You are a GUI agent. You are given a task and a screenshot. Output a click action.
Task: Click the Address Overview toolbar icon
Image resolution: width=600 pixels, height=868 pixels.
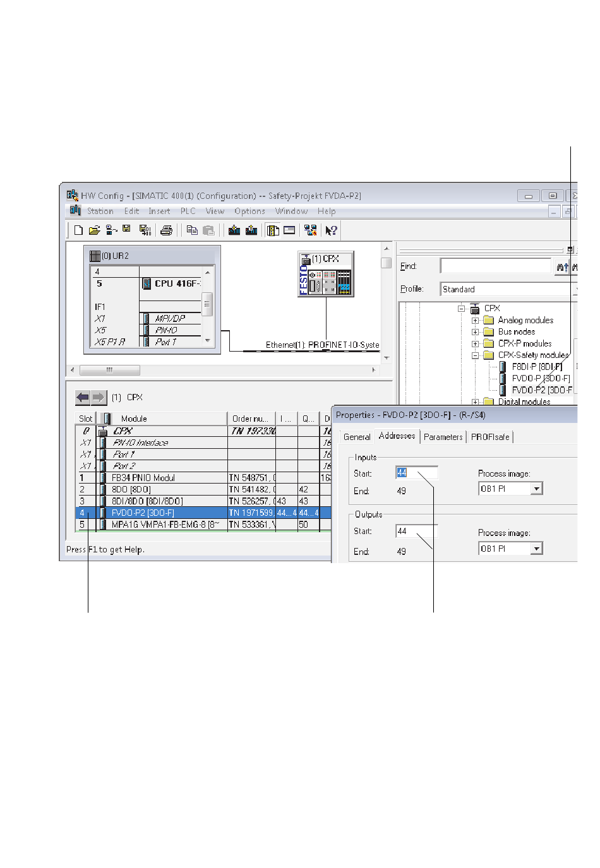[289, 230]
